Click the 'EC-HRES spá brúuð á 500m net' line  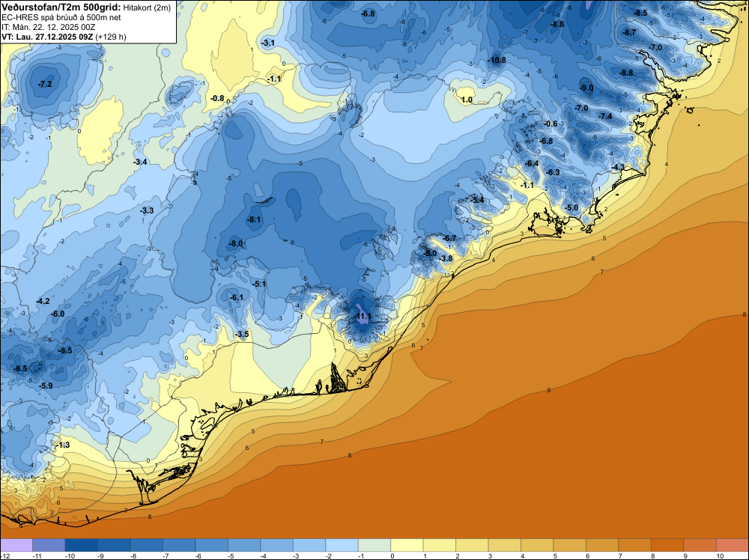(x=61, y=17)
